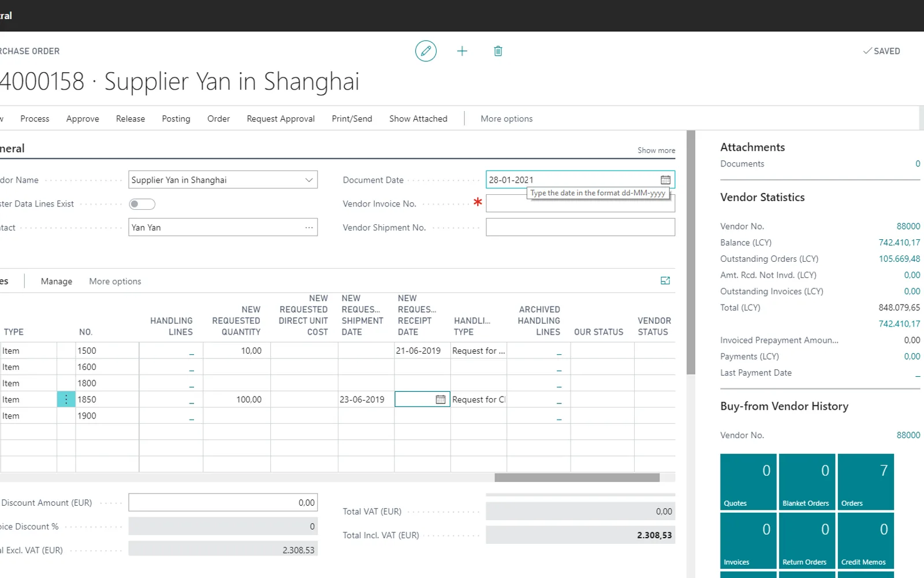Click the vertical page scrollbar thumb
The height and width of the screenshot is (578, 924).
pyautogui.click(x=691, y=253)
